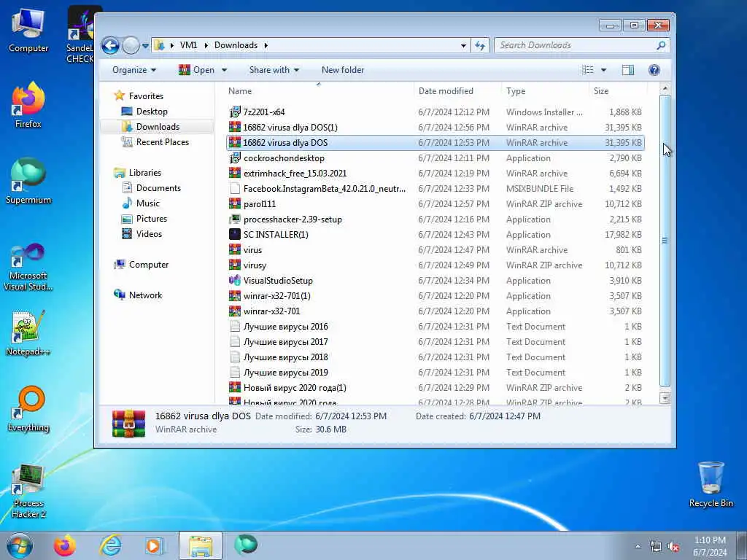
Task: Open the Recycle Bin desktop icon
Action: 711,485
